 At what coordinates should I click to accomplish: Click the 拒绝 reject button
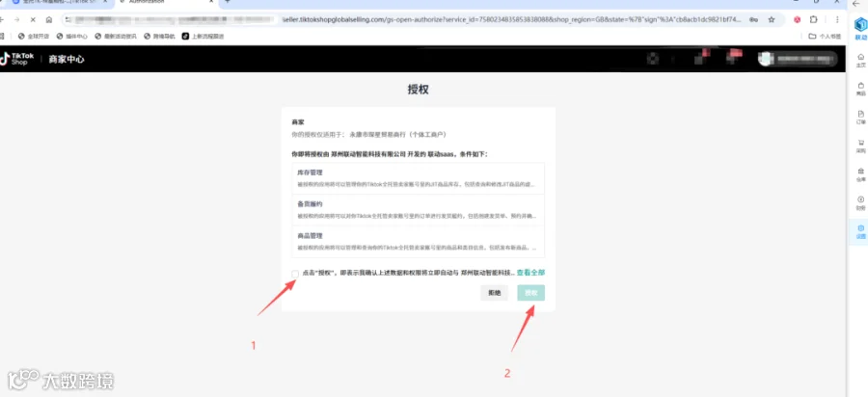point(494,293)
